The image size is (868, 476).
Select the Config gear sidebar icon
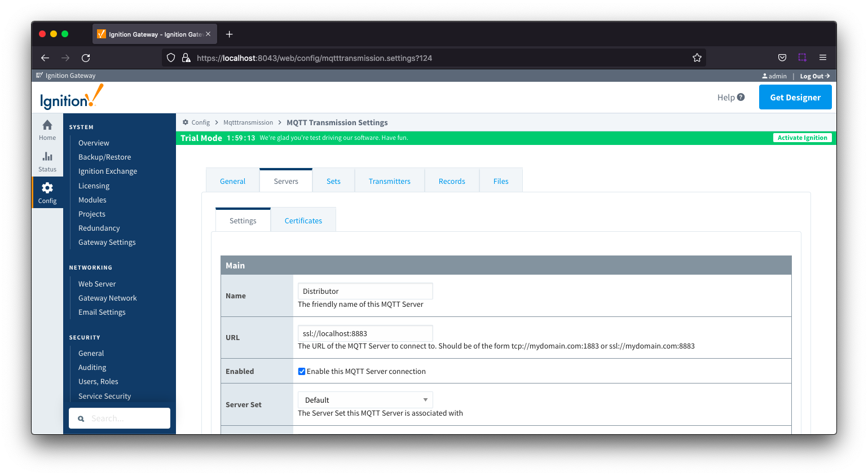tap(47, 193)
